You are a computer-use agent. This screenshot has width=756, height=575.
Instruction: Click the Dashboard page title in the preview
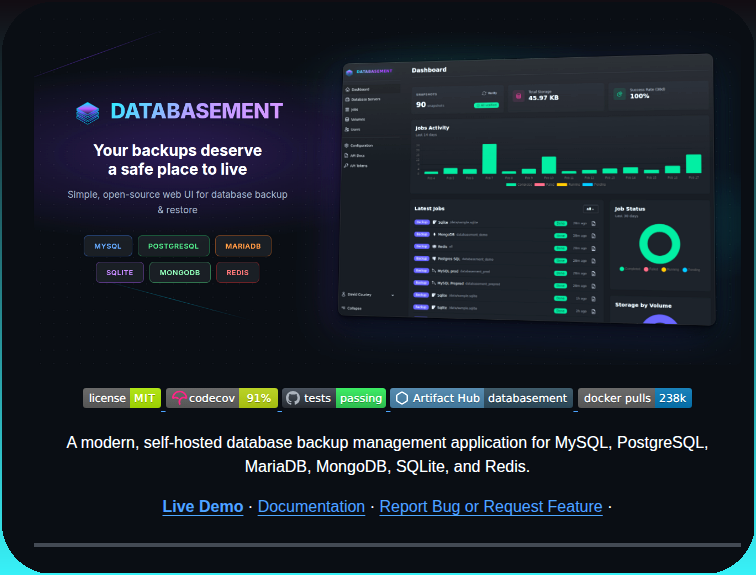click(429, 70)
